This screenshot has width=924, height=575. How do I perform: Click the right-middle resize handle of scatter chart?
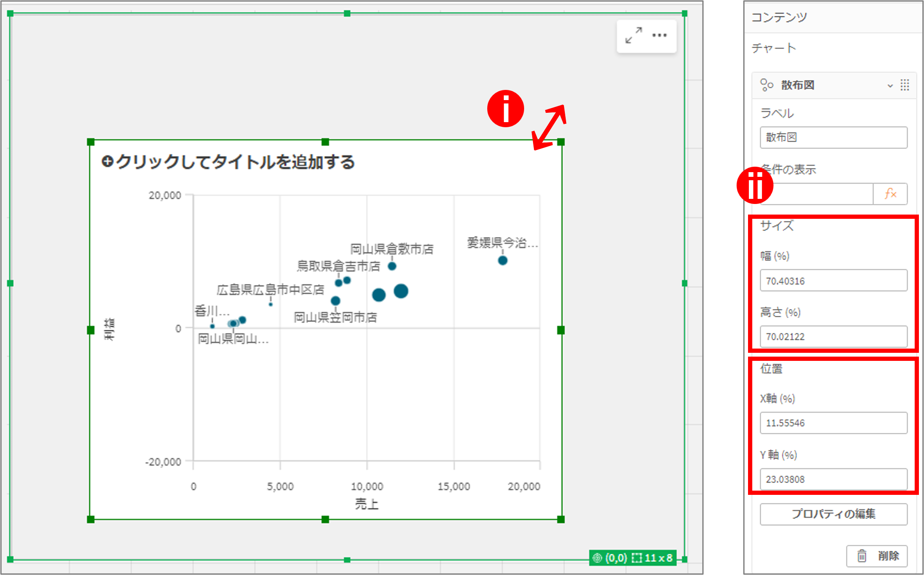tap(561, 330)
